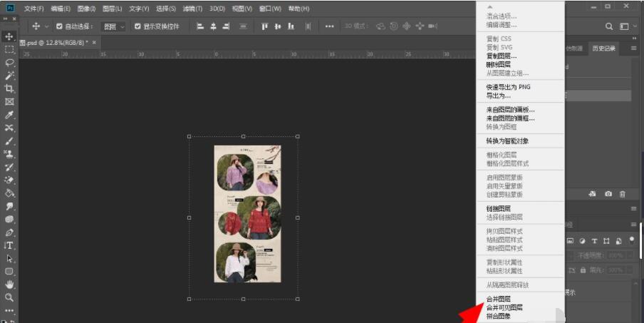Uncheck the 显示变换控件 checkbox
The height and width of the screenshot is (323, 644).
pos(137,26)
